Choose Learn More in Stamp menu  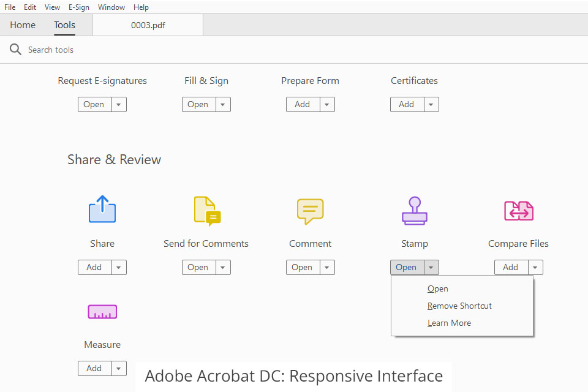[x=462, y=323]
